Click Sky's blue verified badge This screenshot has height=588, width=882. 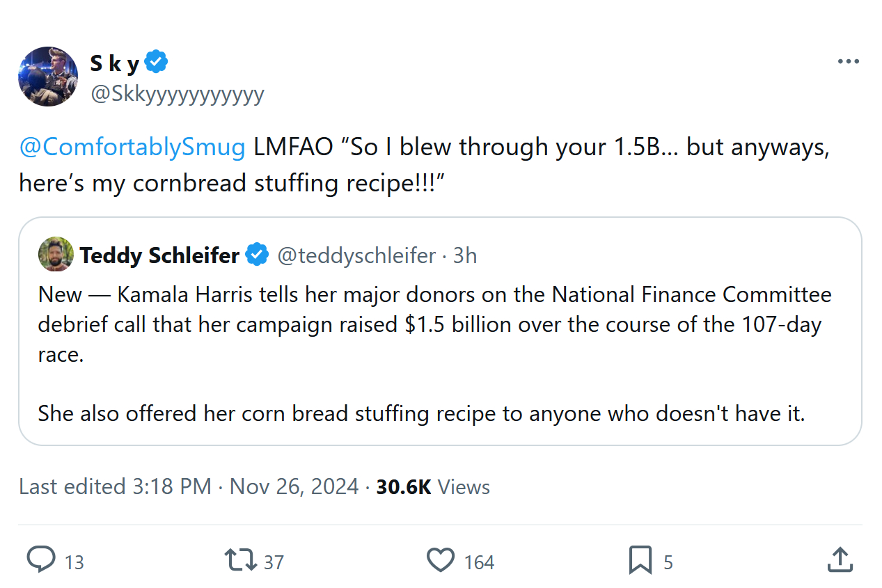point(156,63)
